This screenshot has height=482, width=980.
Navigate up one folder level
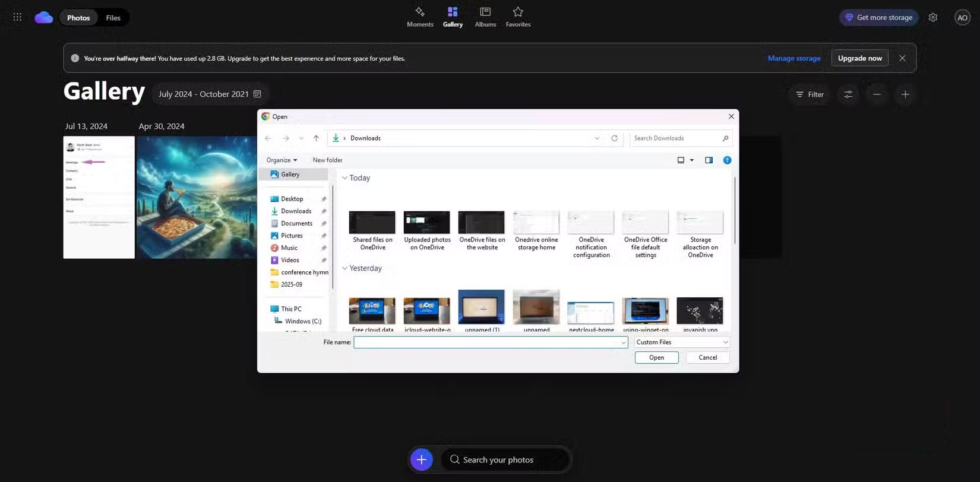[x=316, y=138]
